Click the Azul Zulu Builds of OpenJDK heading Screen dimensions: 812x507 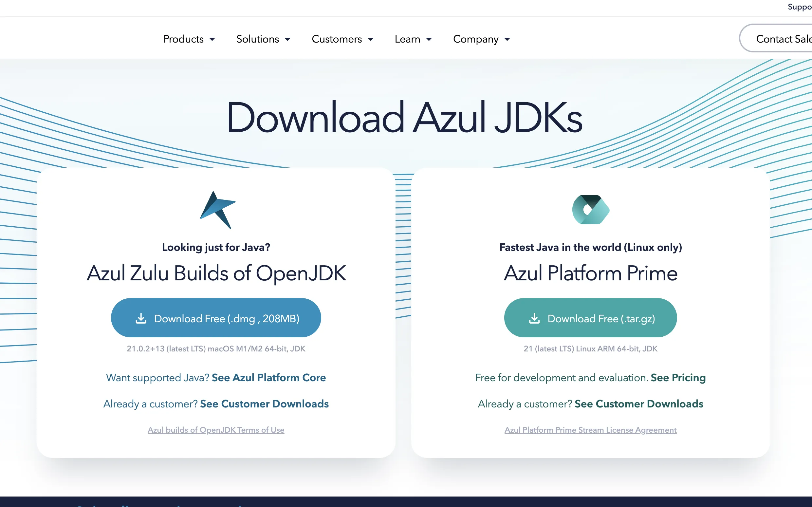[216, 273]
